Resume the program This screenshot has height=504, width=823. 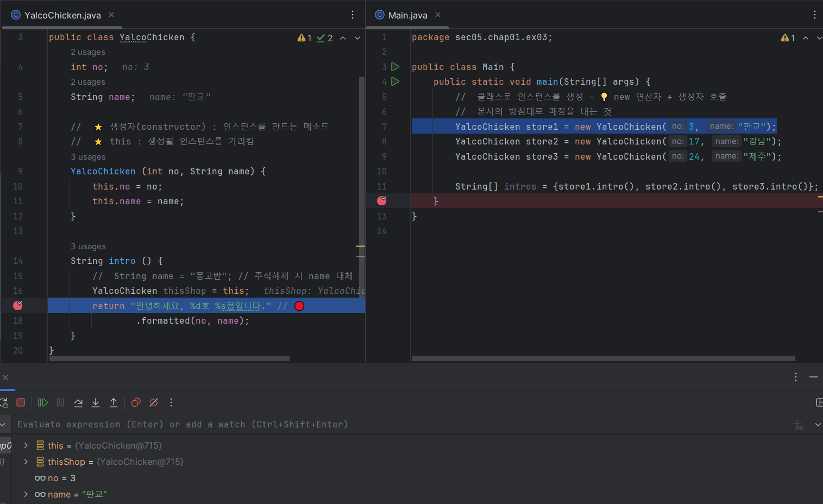pyautogui.click(x=43, y=402)
